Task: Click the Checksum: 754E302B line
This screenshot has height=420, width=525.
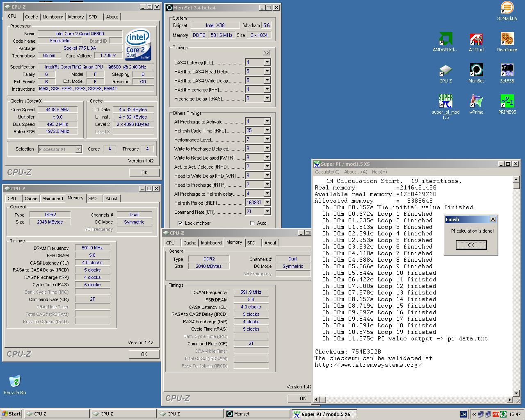Action: click(x=348, y=352)
